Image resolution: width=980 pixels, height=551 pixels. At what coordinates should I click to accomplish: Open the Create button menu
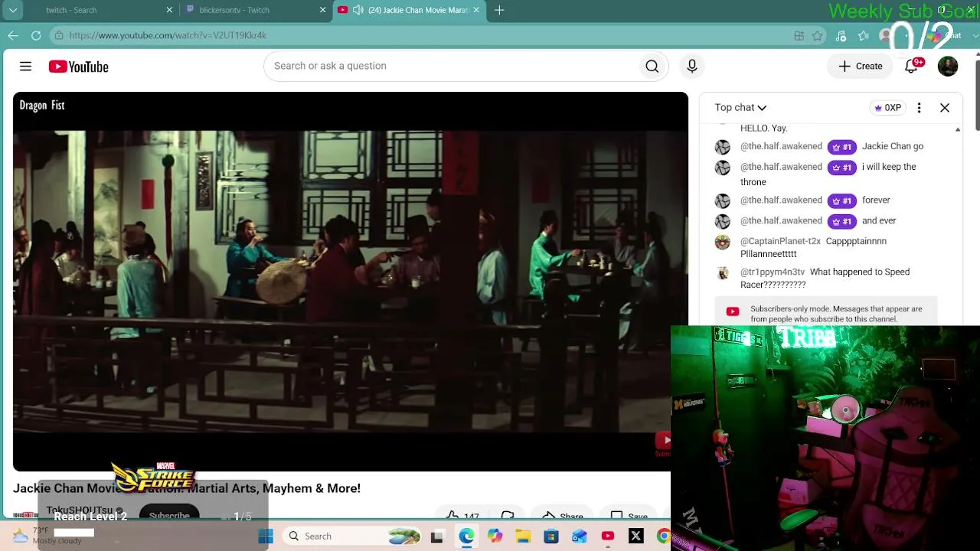(861, 67)
